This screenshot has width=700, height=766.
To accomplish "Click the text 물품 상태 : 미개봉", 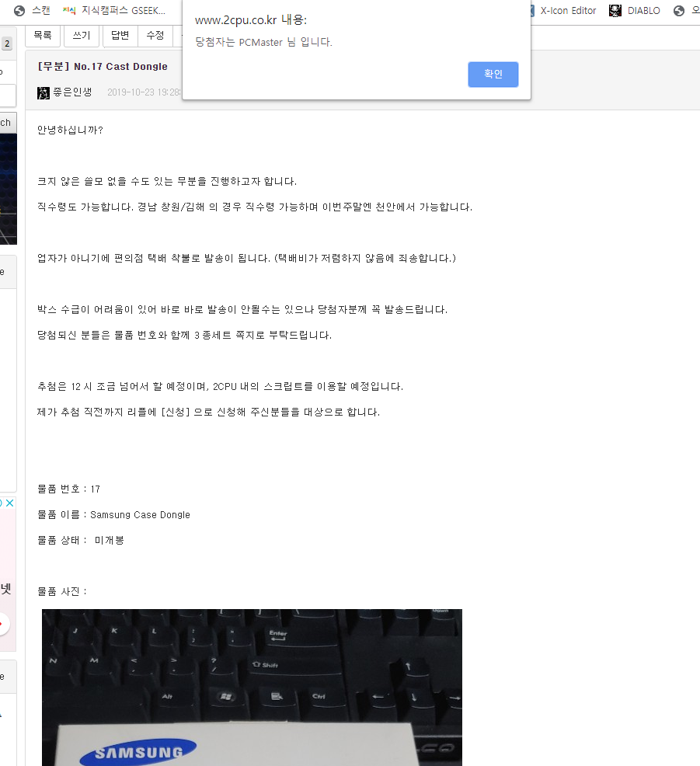I will pyautogui.click(x=81, y=540).
